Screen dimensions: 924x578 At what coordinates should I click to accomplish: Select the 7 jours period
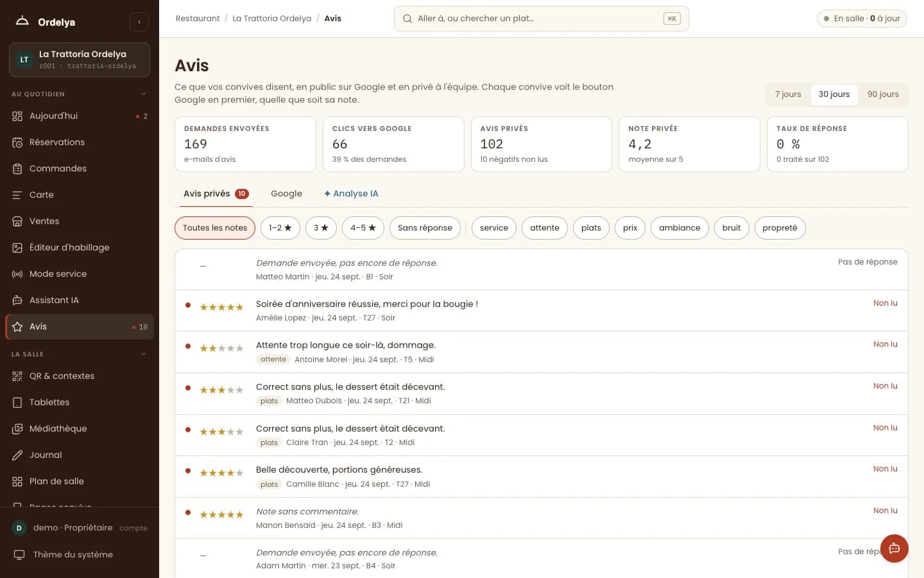[x=788, y=94]
